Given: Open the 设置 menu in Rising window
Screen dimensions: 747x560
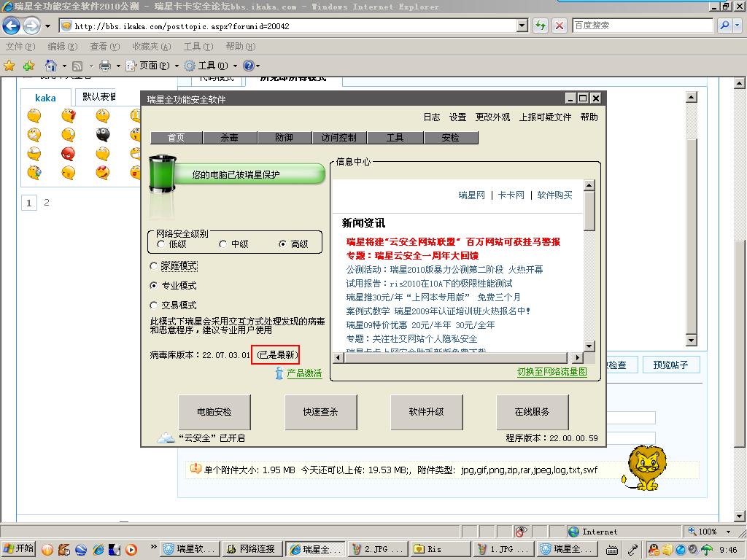Looking at the screenshot, I should (458, 117).
